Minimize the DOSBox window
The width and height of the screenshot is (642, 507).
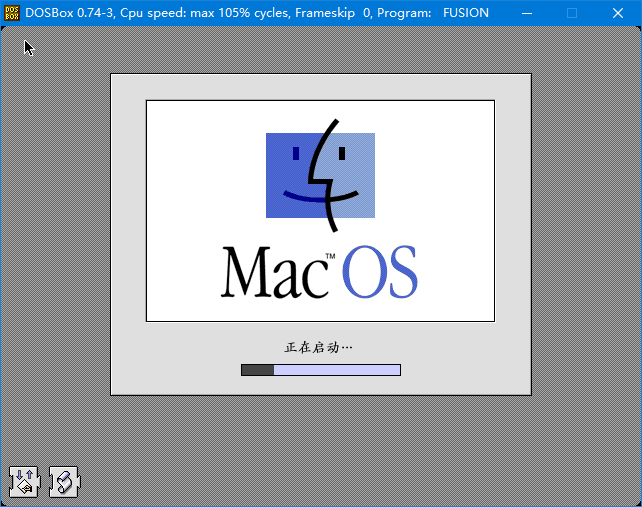point(527,13)
